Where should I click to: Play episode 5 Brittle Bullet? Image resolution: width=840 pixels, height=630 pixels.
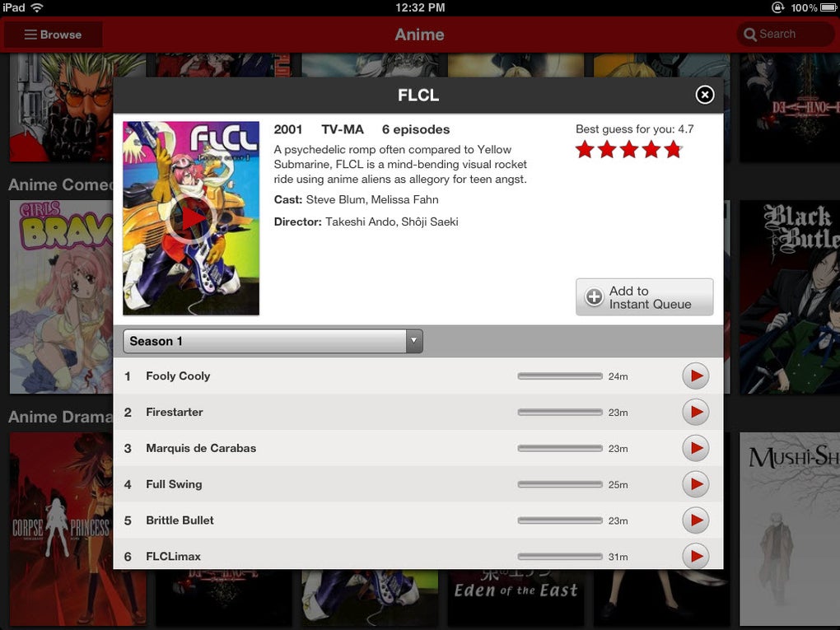[x=695, y=521]
